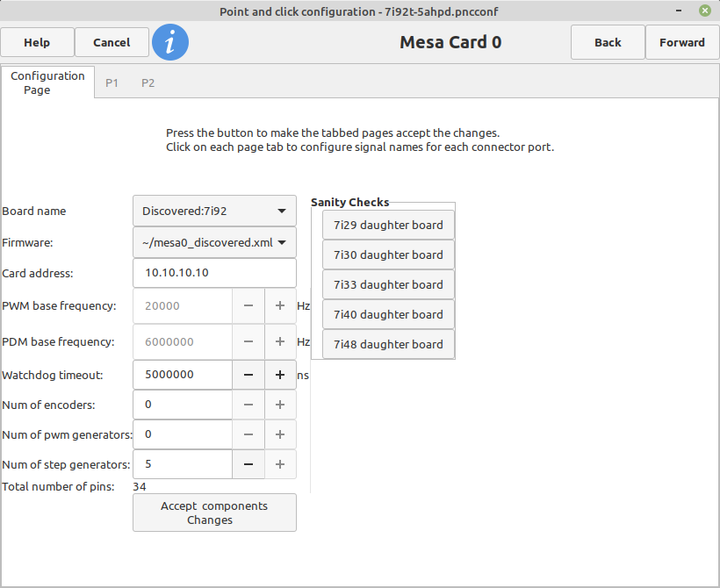Increase Watchdog timeout with plus button
Image resolution: width=720 pixels, height=588 pixels.
(280, 375)
